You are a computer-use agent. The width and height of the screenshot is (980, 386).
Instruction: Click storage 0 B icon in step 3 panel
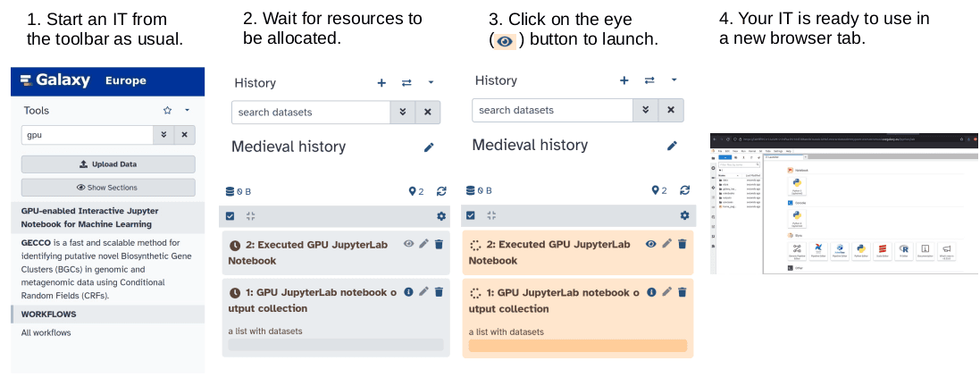(x=480, y=191)
